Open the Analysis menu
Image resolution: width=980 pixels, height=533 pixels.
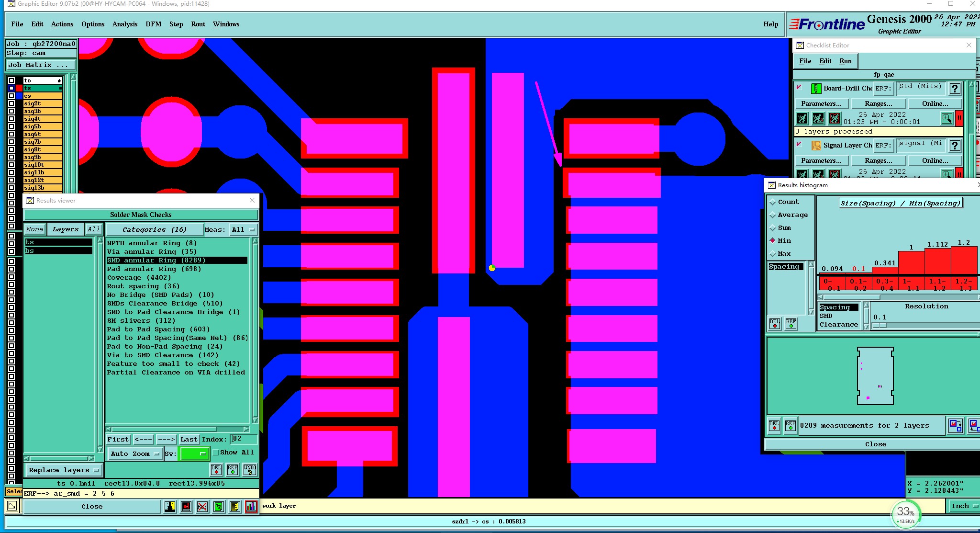tap(125, 24)
